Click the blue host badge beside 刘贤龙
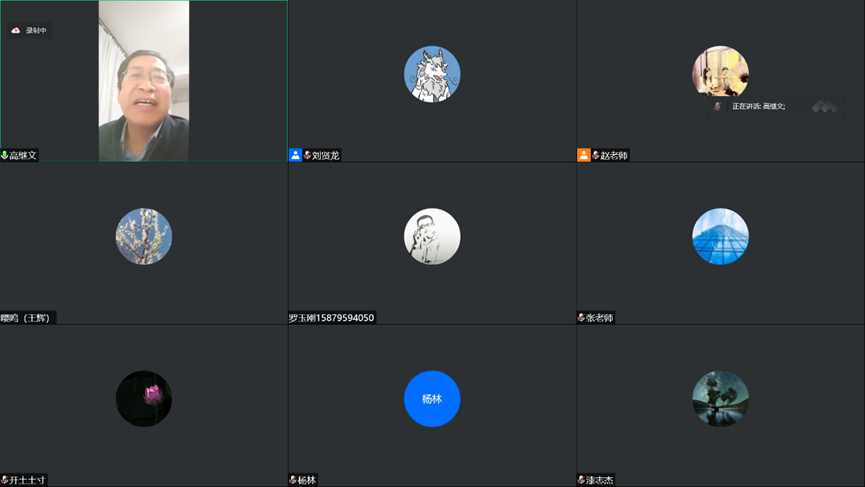 click(295, 155)
